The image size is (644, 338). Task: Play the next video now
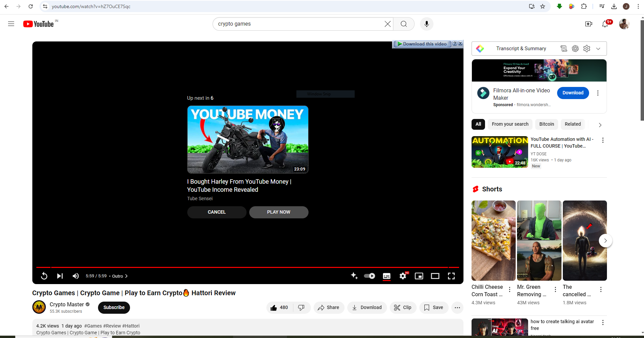pos(279,212)
